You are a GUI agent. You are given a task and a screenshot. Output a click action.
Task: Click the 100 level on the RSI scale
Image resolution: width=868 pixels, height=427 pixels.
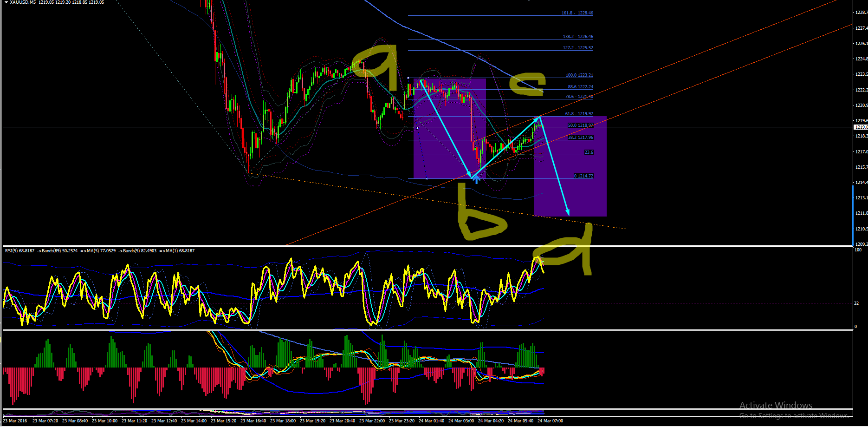(x=858, y=250)
